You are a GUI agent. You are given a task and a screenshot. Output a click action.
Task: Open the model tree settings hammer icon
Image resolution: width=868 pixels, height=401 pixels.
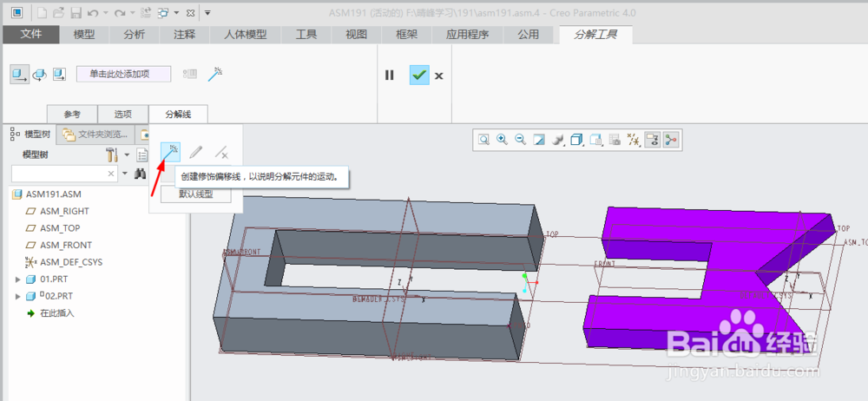112,155
